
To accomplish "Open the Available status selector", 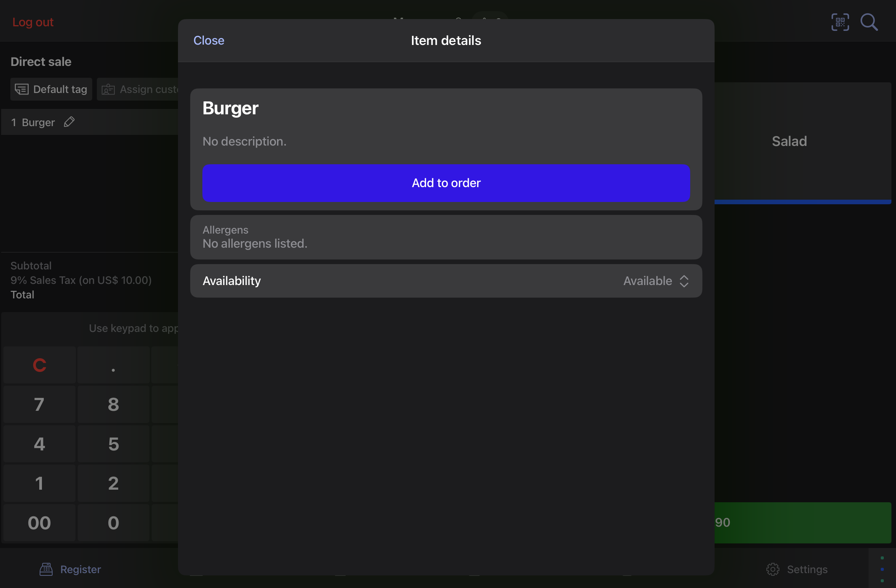I will click(648, 281).
